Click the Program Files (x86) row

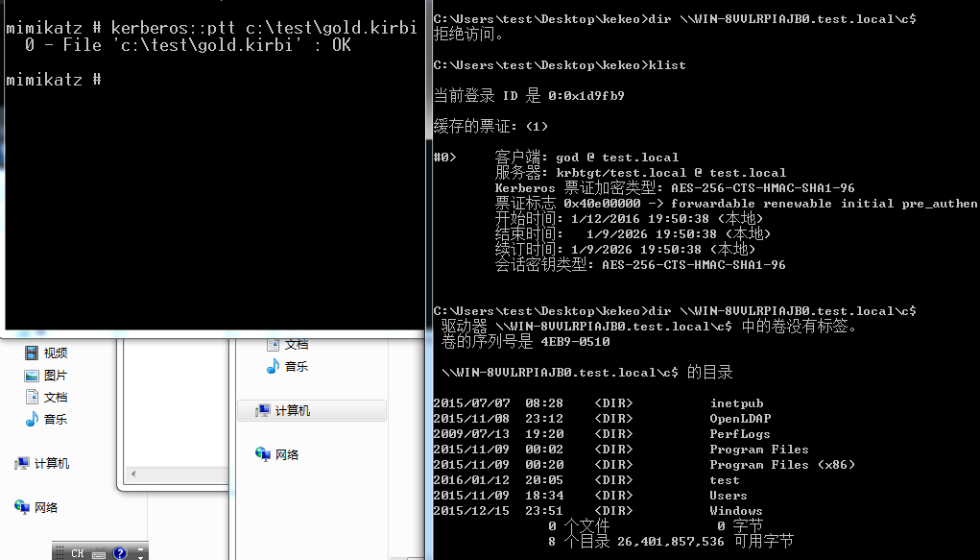644,465
